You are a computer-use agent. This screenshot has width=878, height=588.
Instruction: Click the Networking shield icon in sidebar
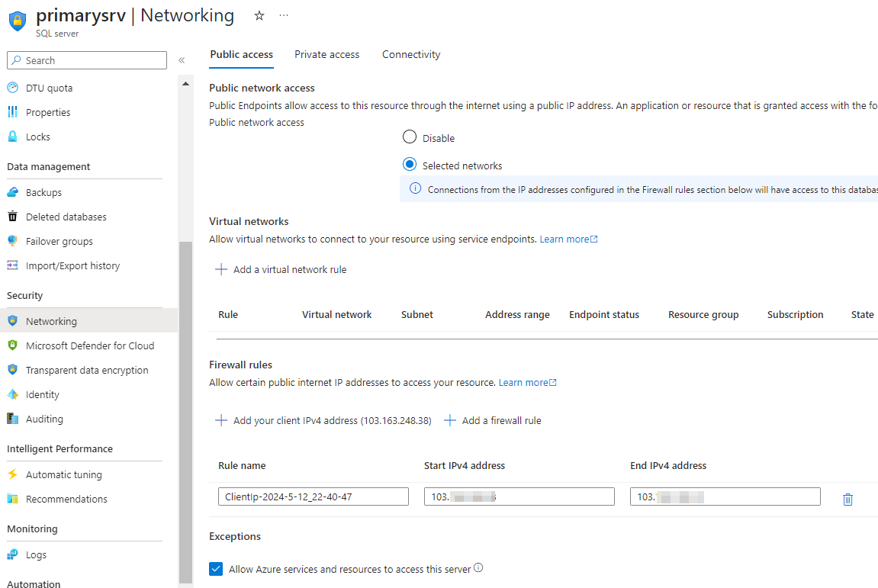coord(12,321)
